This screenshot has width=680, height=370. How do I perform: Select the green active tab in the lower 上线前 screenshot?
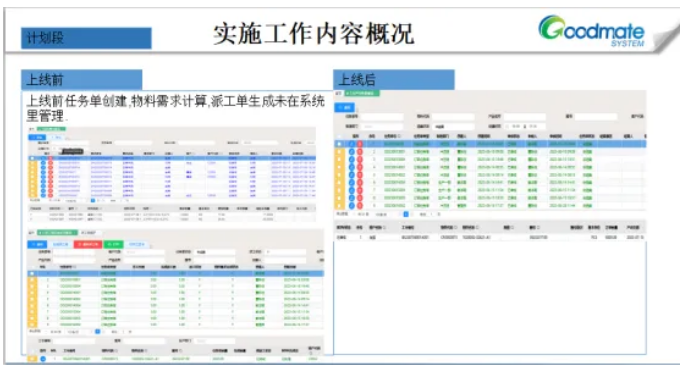[58, 233]
